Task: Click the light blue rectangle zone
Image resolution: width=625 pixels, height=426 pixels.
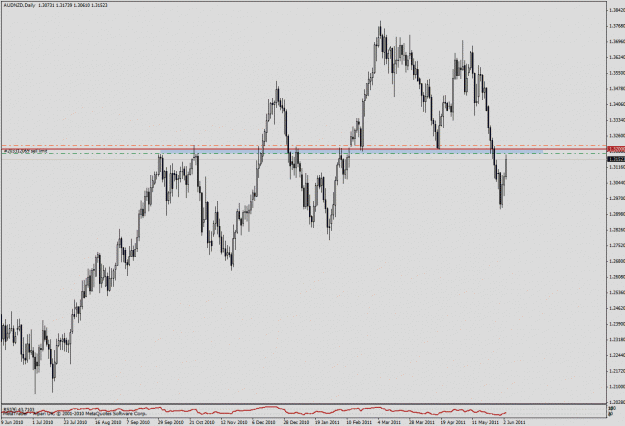Action: [x=351, y=152]
